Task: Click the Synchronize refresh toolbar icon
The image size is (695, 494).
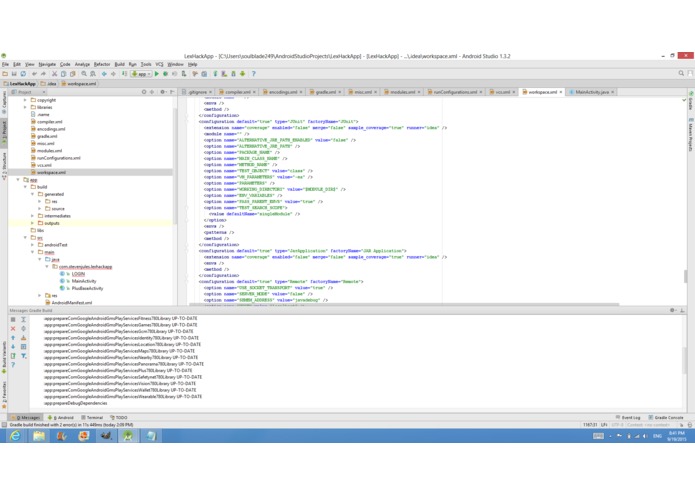Action: (23, 74)
